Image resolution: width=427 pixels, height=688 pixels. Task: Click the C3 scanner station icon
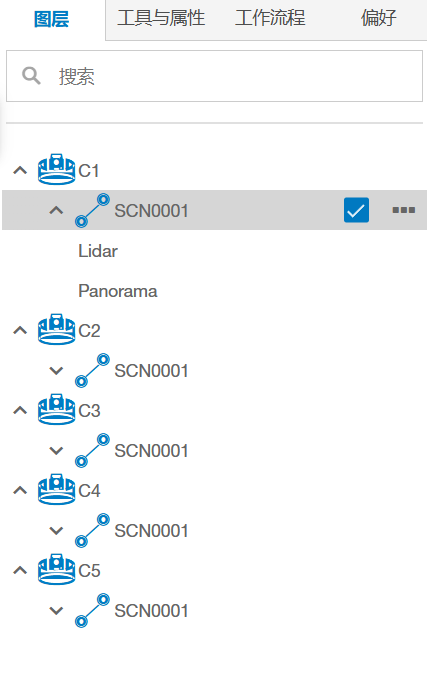tap(56, 409)
